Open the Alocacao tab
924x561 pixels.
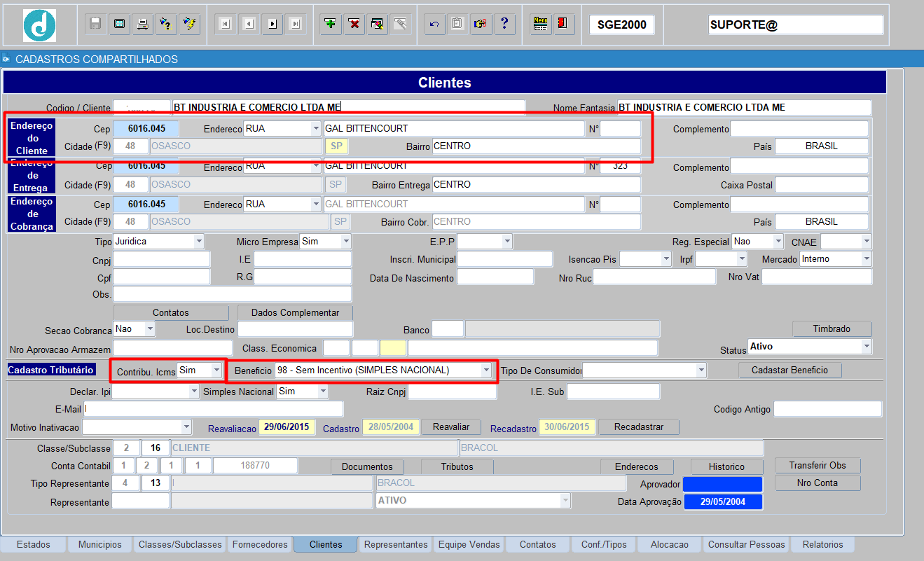click(670, 544)
